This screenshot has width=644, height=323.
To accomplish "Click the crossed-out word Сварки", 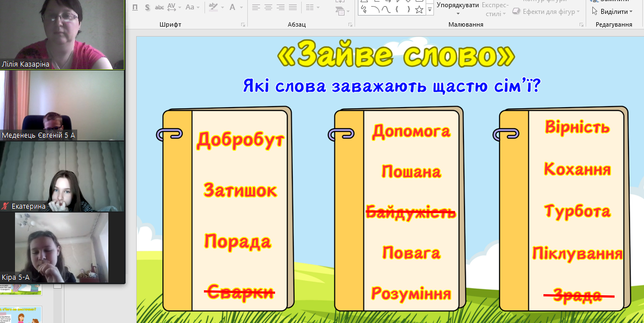I will (x=239, y=292).
